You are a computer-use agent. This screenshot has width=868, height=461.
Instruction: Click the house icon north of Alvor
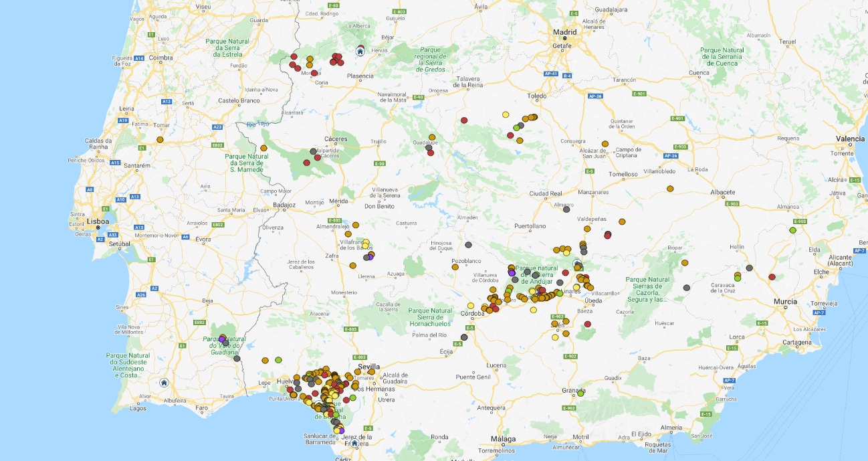(164, 383)
